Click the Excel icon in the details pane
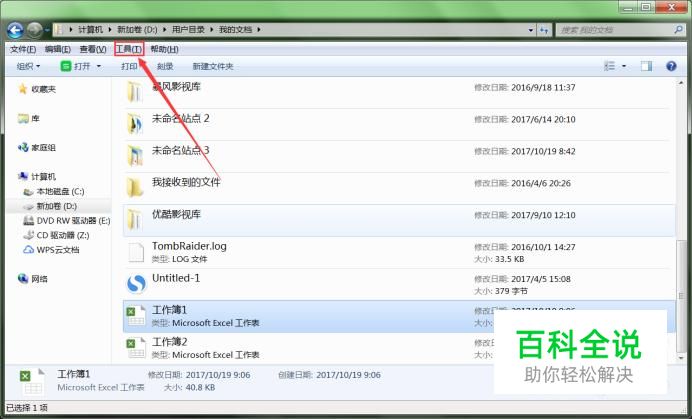Screen dimensions: 692x419 tap(32, 381)
